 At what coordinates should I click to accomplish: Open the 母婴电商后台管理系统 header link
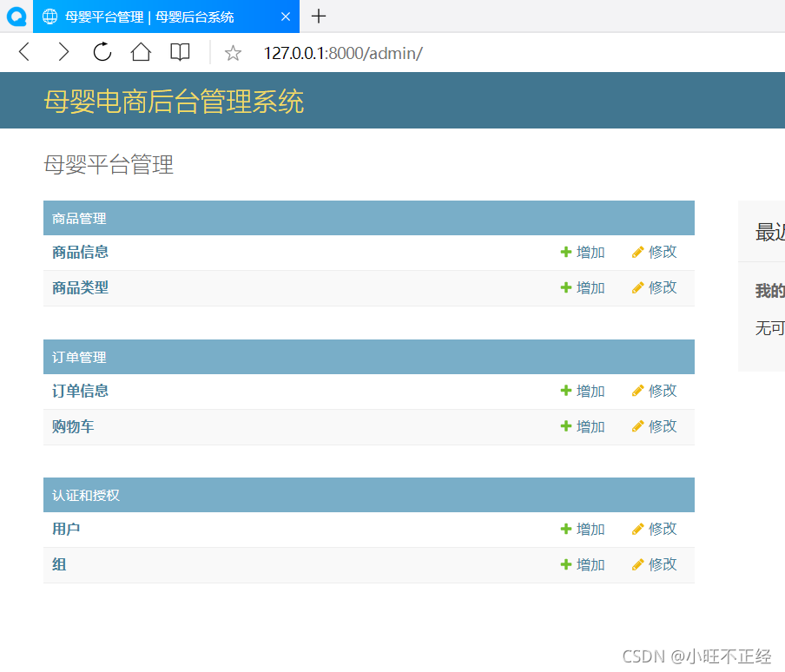pyautogui.click(x=173, y=102)
